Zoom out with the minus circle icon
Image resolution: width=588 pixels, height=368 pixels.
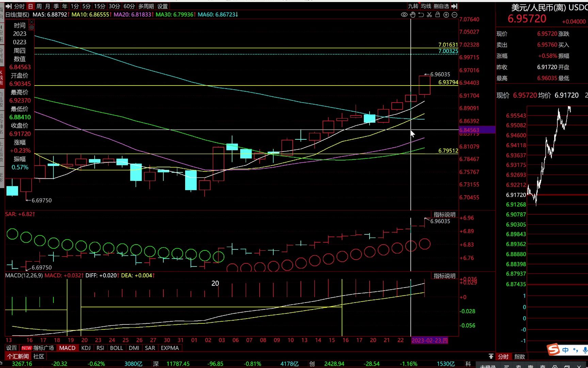454,15
